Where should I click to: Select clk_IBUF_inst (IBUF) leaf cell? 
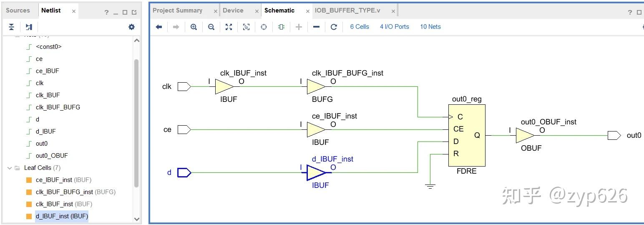pos(64,204)
